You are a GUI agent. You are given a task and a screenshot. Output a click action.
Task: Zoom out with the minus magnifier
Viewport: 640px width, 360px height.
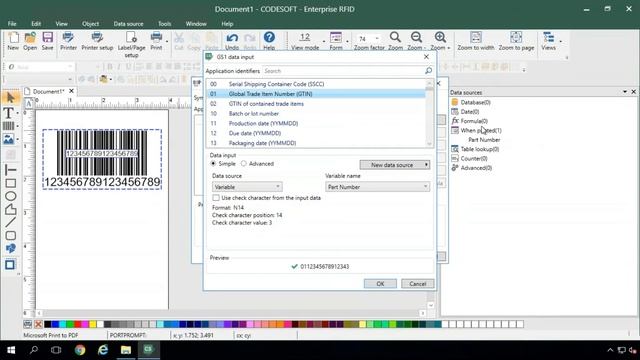click(x=416, y=41)
